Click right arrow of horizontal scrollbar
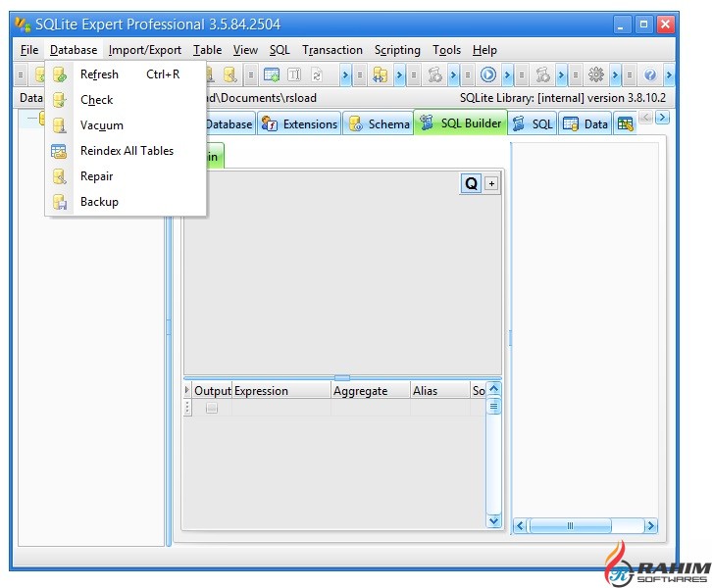The width and height of the screenshot is (712, 588). [x=650, y=526]
